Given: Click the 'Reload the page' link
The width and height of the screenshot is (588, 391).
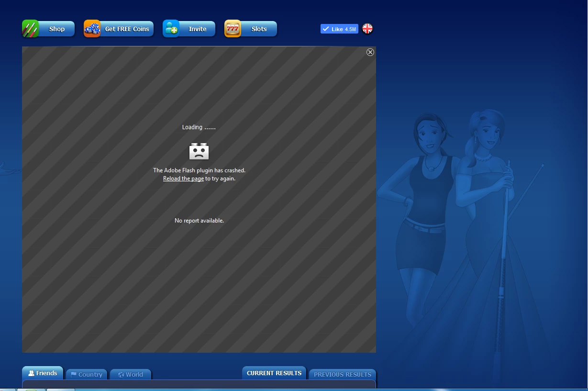Looking at the screenshot, I should 183,179.
